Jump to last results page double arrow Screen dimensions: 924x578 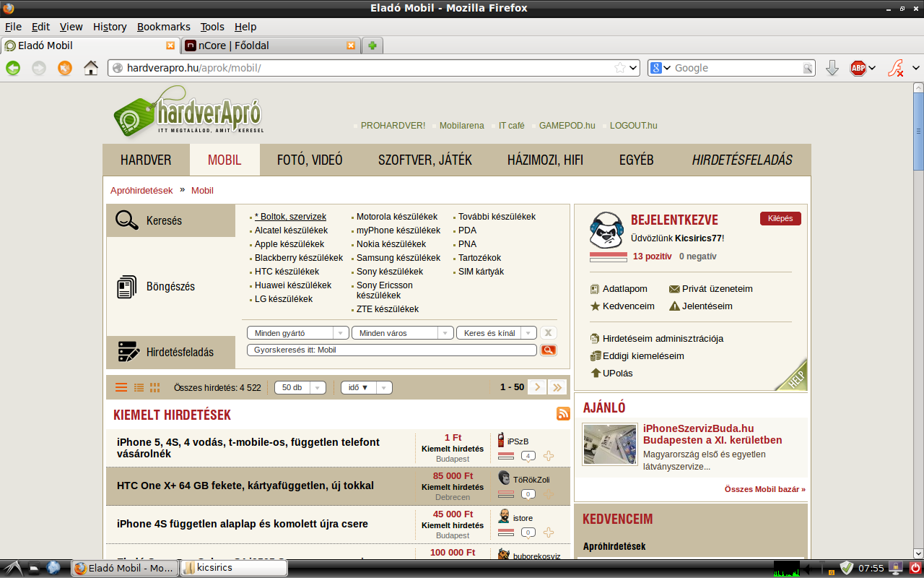pos(557,387)
